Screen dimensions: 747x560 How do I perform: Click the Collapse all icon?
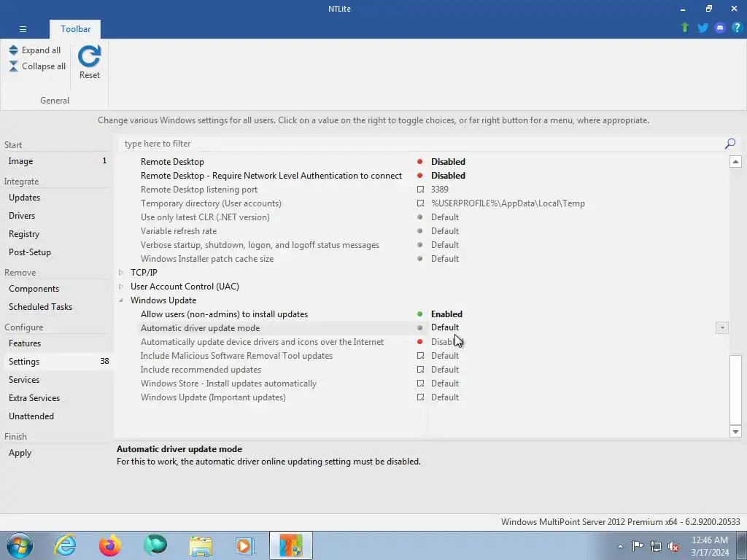click(13, 66)
